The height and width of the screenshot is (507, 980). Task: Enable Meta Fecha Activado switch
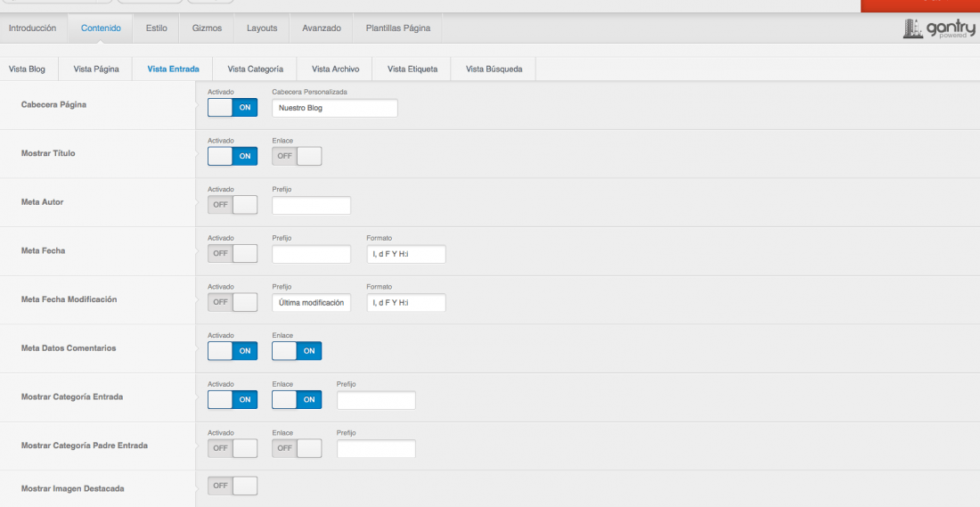233,254
